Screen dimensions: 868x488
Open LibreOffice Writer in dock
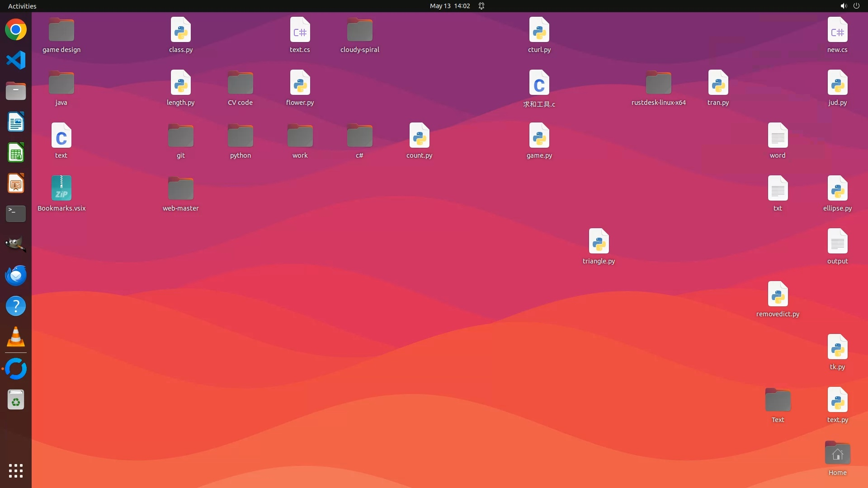[x=16, y=122]
